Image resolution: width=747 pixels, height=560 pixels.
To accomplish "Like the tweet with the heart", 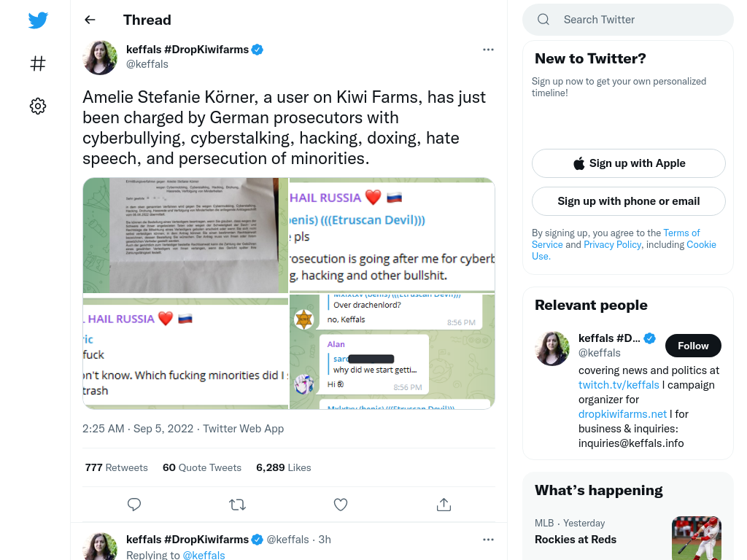I will [341, 505].
